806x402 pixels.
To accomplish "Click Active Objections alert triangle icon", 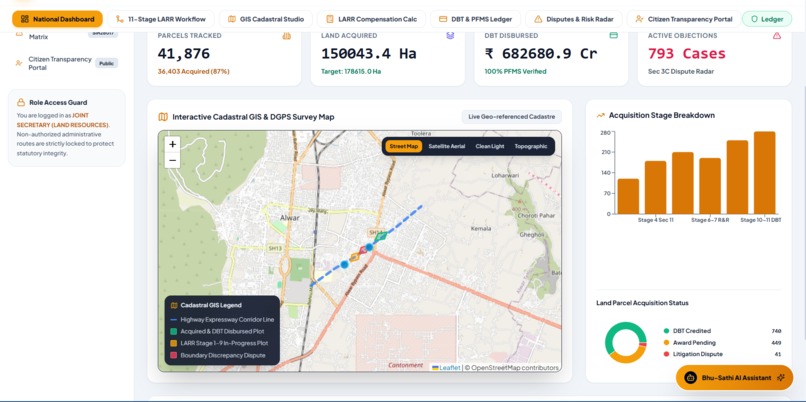I will point(777,35).
